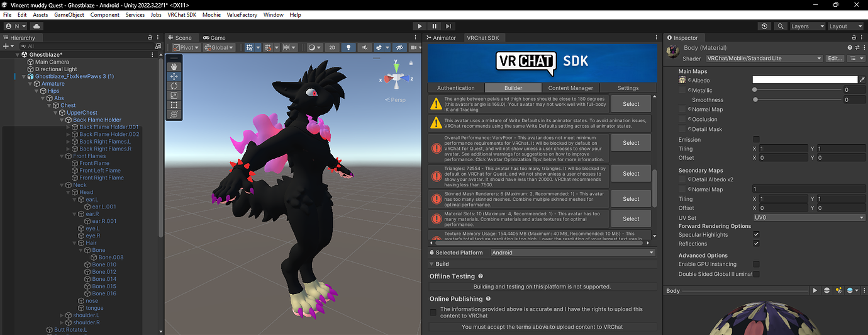868x335 pixels.
Task: Disable the Specular Highlights checkbox
Action: pyautogui.click(x=756, y=234)
